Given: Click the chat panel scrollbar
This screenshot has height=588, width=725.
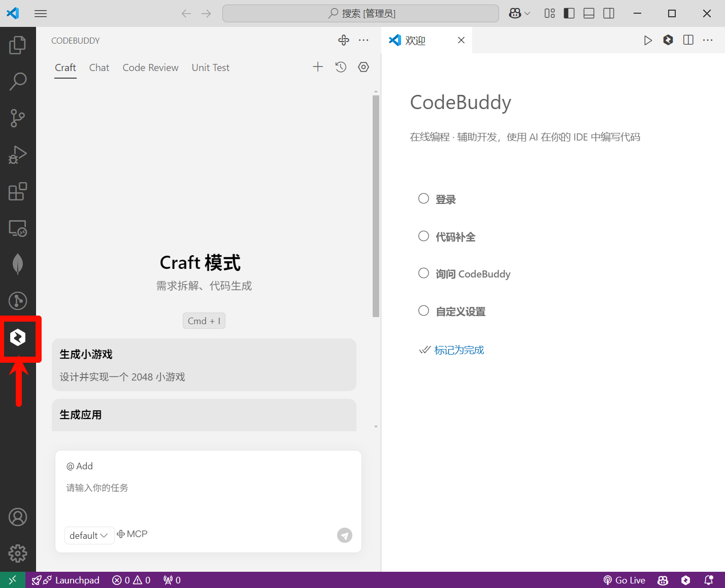Looking at the screenshot, I should (376, 205).
